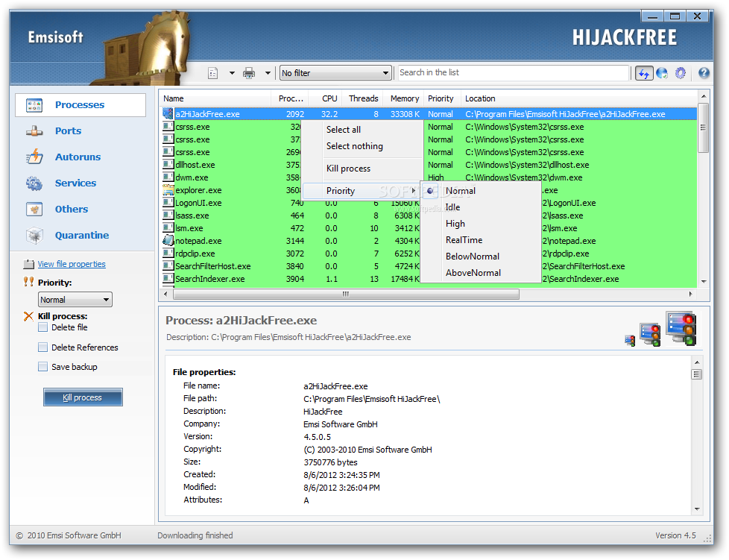Click the largest traffic light monitor icon
The height and width of the screenshot is (560, 729).
681,328
